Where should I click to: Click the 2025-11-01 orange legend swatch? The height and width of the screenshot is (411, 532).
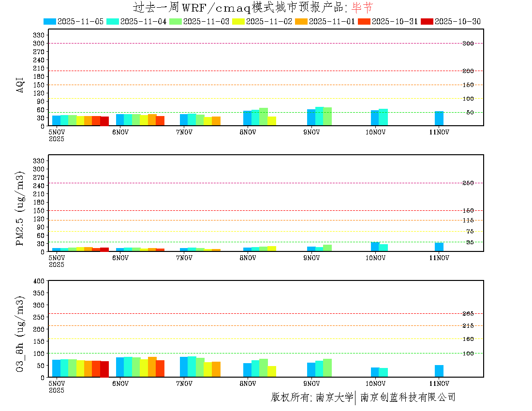pyautogui.click(x=302, y=21)
